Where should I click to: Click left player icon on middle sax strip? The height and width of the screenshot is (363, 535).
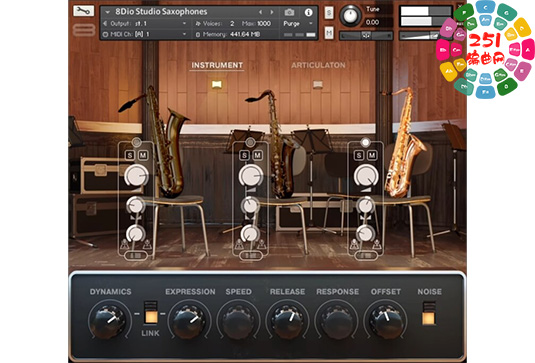239,244
